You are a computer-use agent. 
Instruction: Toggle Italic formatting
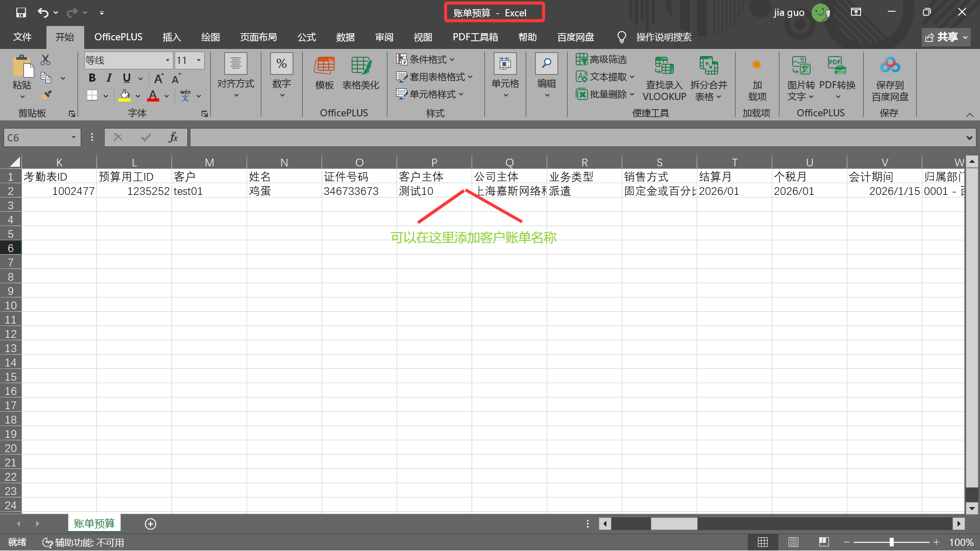point(109,78)
